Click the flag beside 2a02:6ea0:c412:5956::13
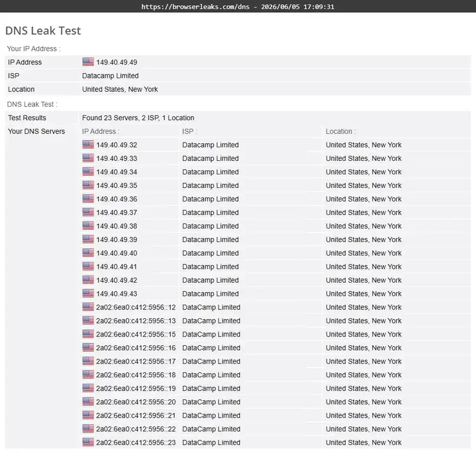Image resolution: width=476 pixels, height=456 pixels. pyautogui.click(x=88, y=320)
